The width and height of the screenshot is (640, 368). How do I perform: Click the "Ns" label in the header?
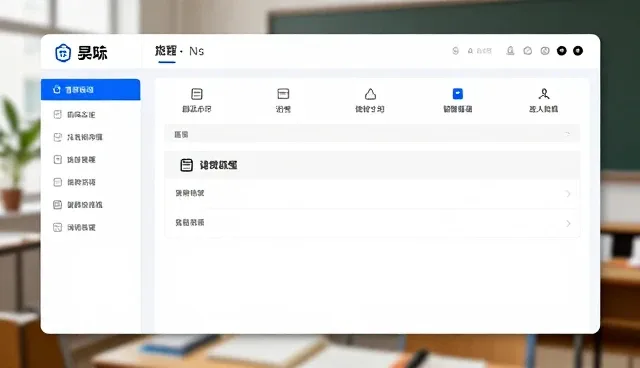point(196,51)
